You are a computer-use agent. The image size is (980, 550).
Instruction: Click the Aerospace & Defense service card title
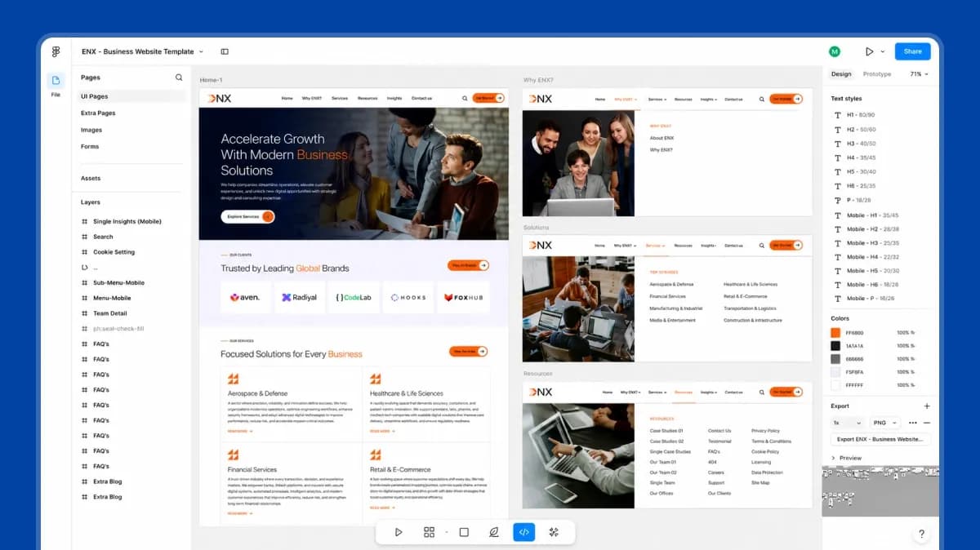click(257, 393)
